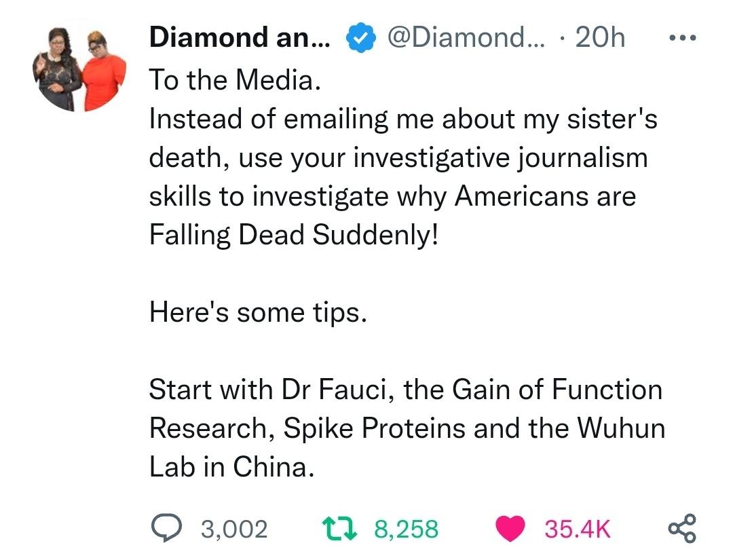View the 35.4K likes count
The height and width of the screenshot is (560, 733).
578,529
